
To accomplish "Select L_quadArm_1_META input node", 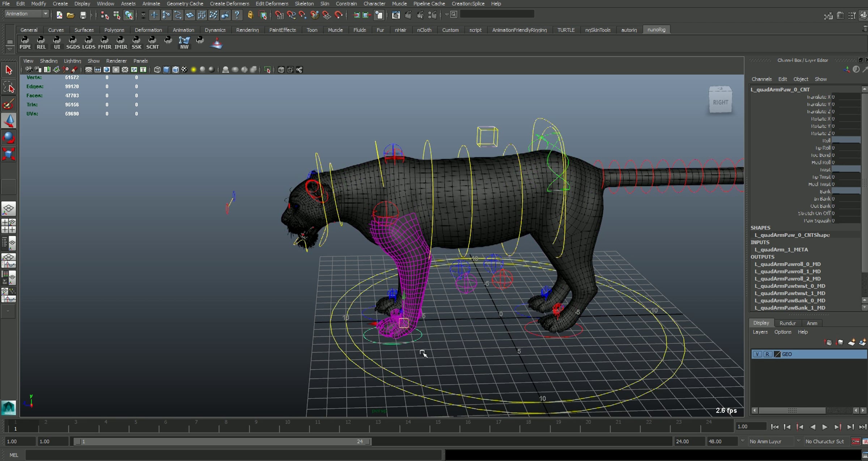I will (x=781, y=250).
